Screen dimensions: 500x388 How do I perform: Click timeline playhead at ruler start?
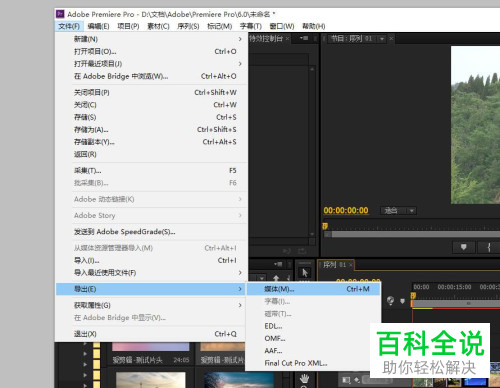[413, 295]
